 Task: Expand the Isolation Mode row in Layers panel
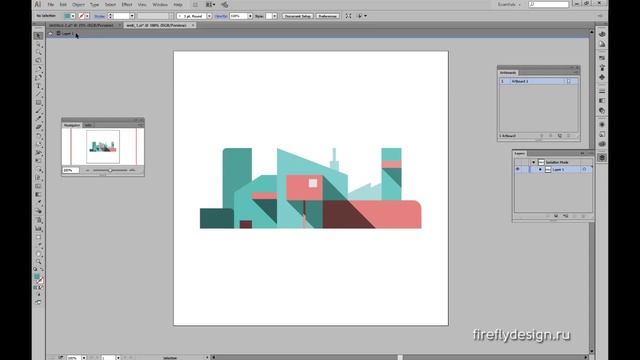[533, 162]
